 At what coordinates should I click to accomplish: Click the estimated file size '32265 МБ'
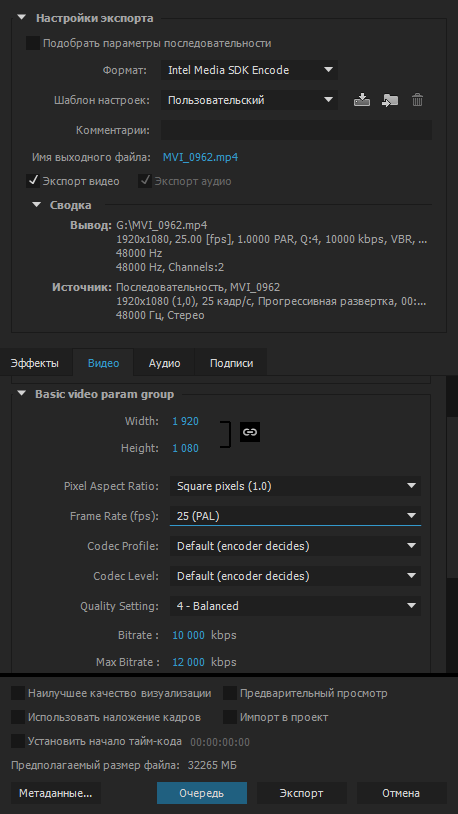point(211,765)
